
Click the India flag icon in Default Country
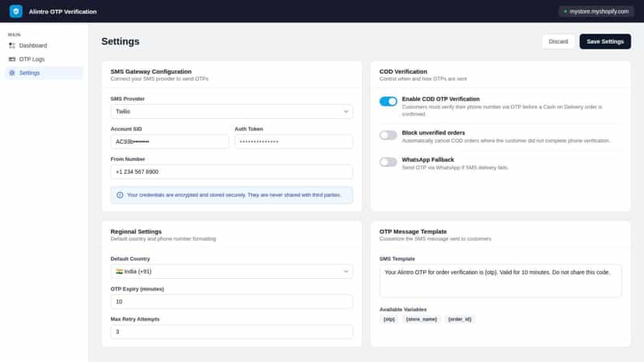pyautogui.click(x=119, y=271)
